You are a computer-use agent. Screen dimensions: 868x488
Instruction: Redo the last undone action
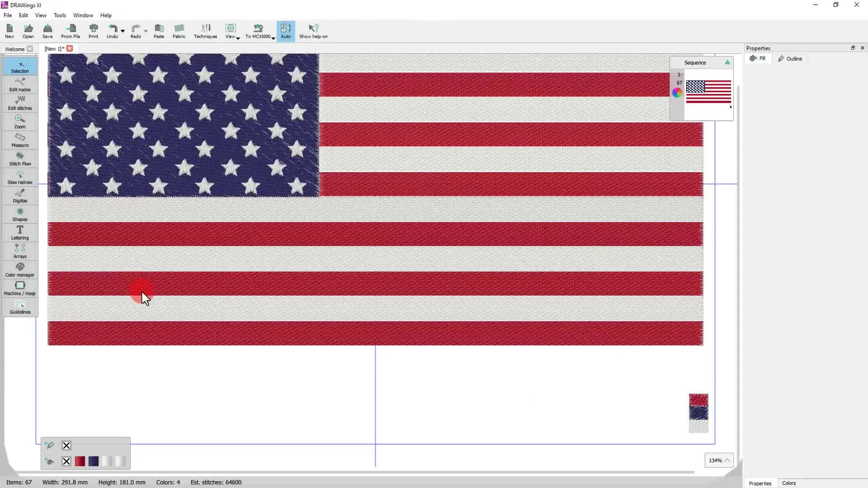click(136, 31)
